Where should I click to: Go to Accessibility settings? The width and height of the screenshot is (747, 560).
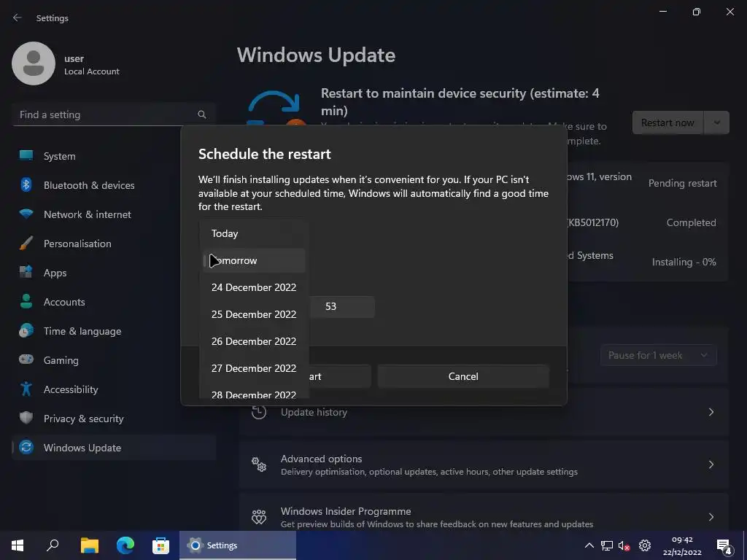pyautogui.click(x=114, y=389)
